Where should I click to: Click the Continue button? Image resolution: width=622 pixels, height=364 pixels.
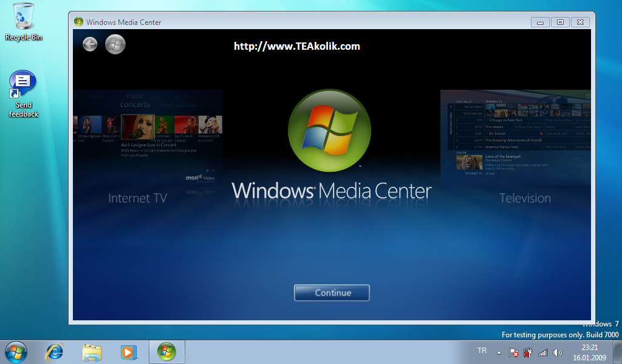(x=332, y=292)
